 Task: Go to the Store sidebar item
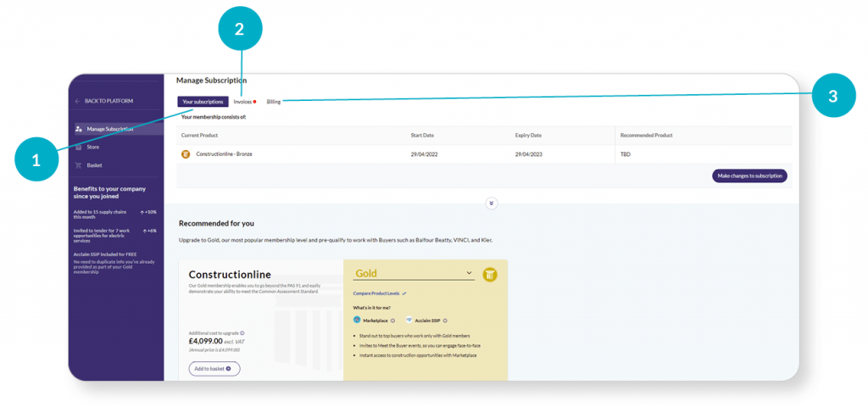(x=92, y=147)
